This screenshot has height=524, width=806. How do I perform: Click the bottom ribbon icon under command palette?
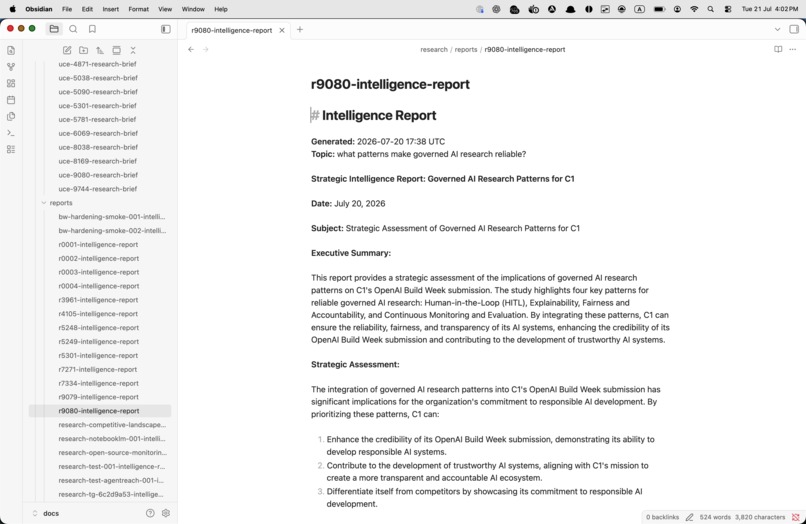[11, 149]
